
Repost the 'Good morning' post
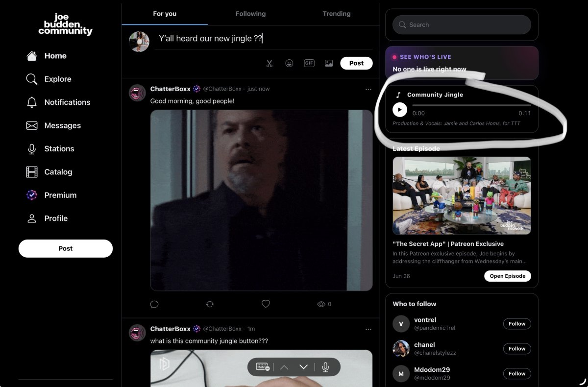210,304
